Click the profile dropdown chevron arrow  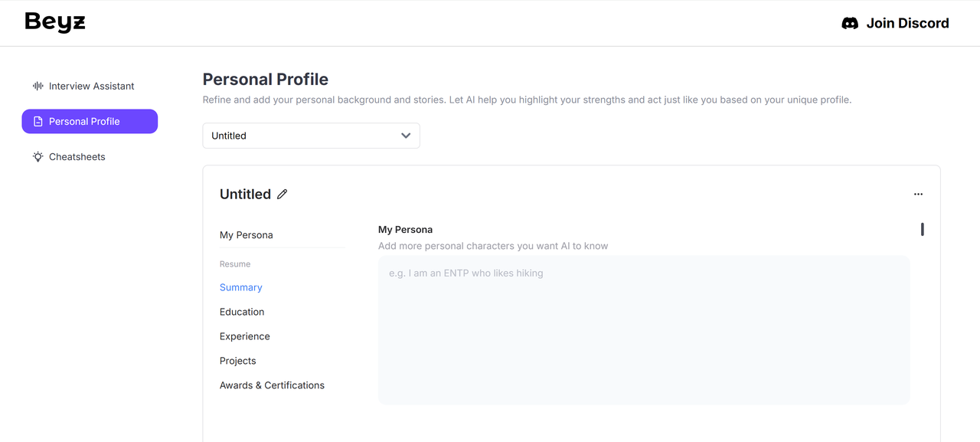tap(406, 136)
